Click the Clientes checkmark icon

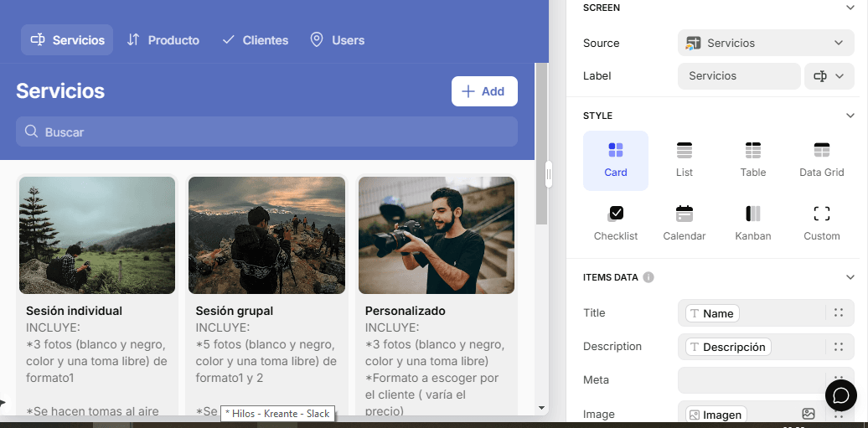pos(228,40)
